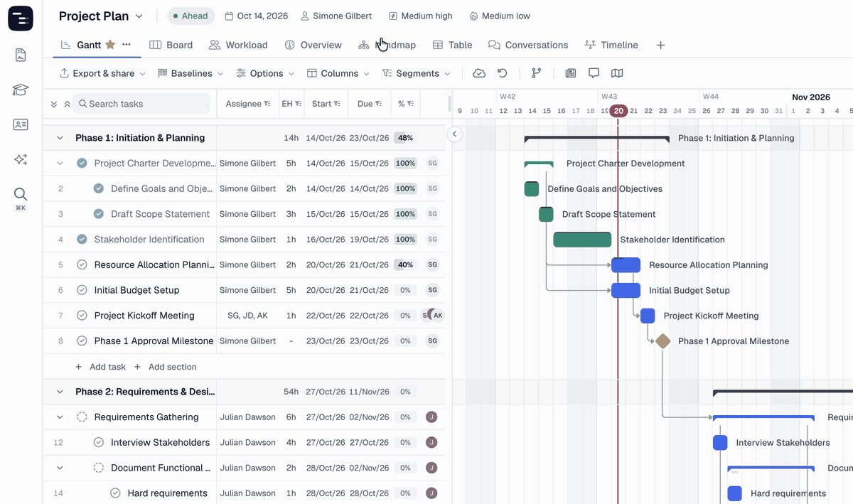The image size is (853, 504).
Task: Click the cloud saved status icon
Action: click(x=479, y=73)
